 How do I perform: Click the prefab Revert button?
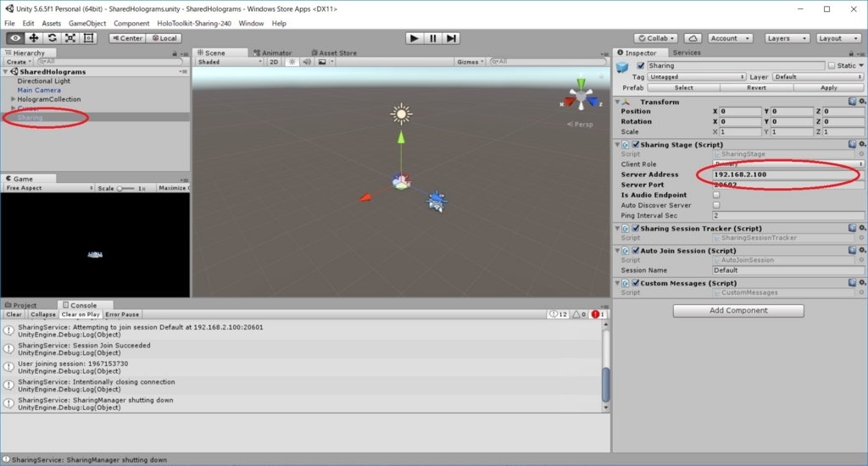click(756, 87)
